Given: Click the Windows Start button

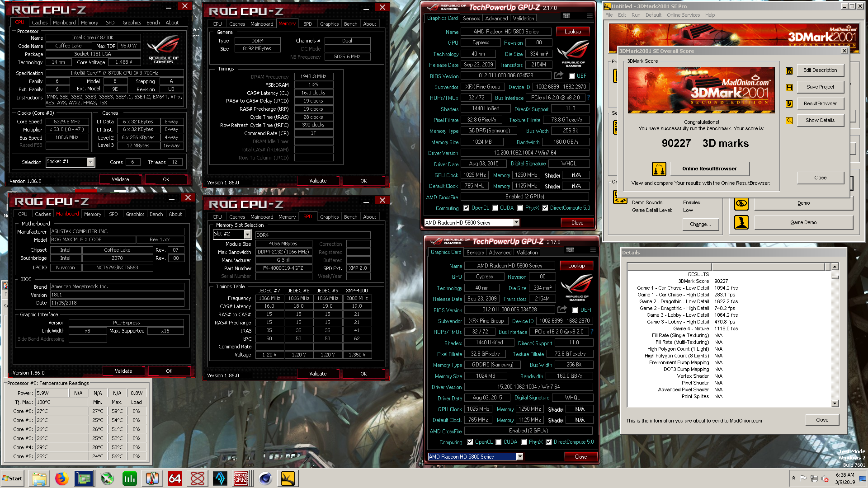Looking at the screenshot, I should 13,479.
